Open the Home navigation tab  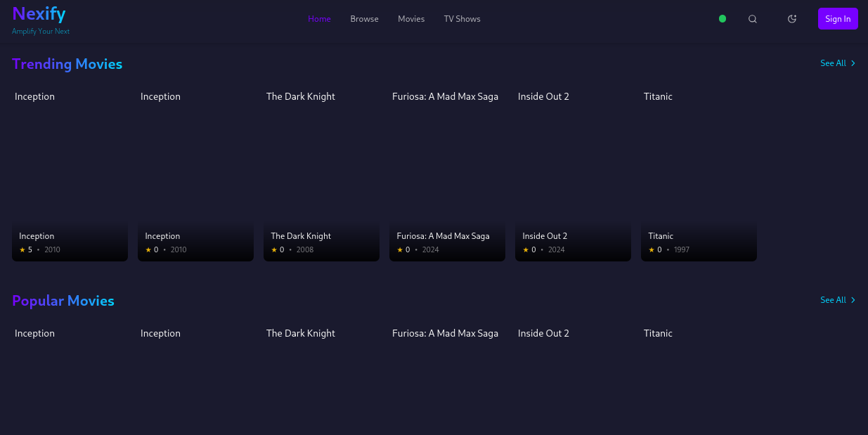point(319,19)
